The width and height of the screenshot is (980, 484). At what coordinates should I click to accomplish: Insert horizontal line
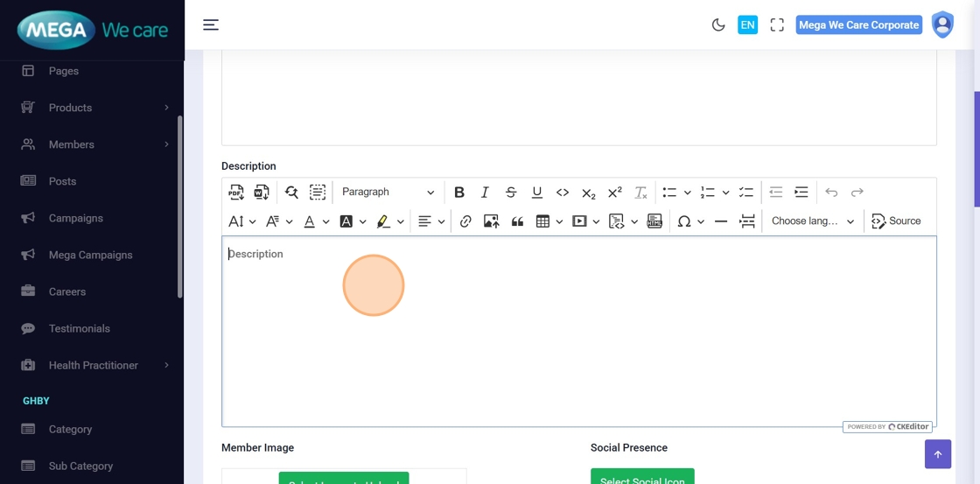tap(721, 221)
